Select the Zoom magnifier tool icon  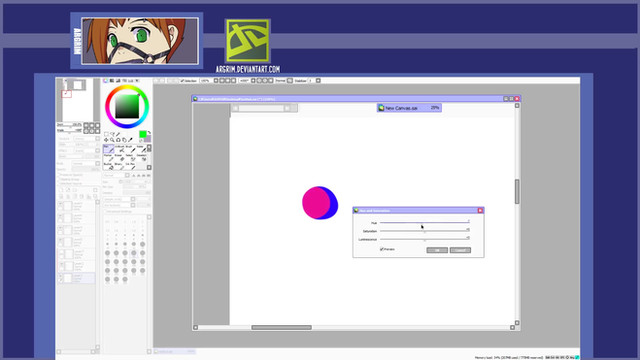(112, 140)
